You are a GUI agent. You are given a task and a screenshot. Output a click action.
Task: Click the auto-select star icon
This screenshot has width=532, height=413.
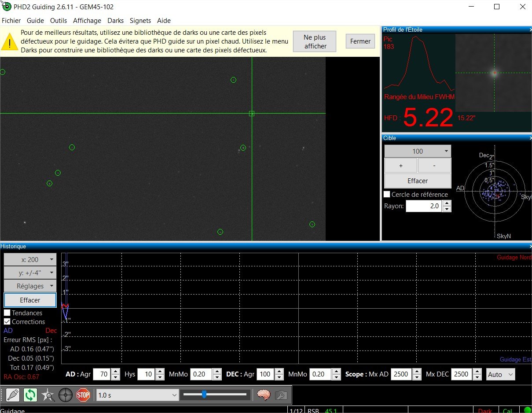tap(48, 395)
